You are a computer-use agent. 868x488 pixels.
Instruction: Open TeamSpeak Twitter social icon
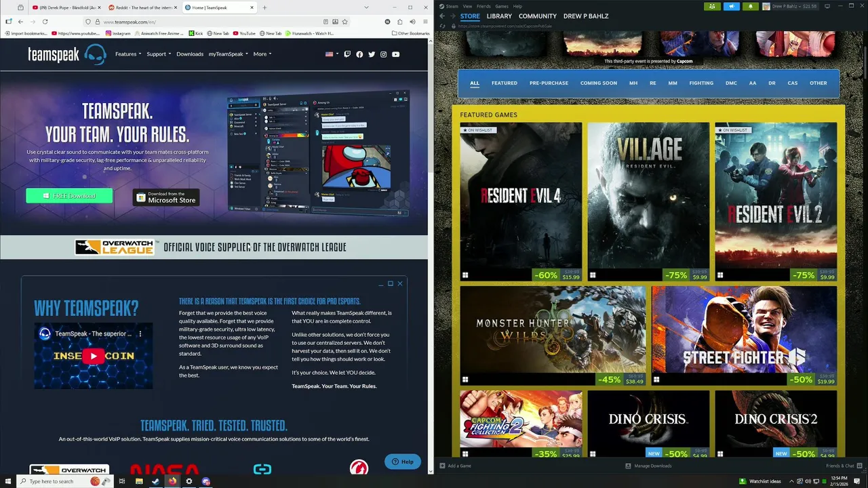372,54
